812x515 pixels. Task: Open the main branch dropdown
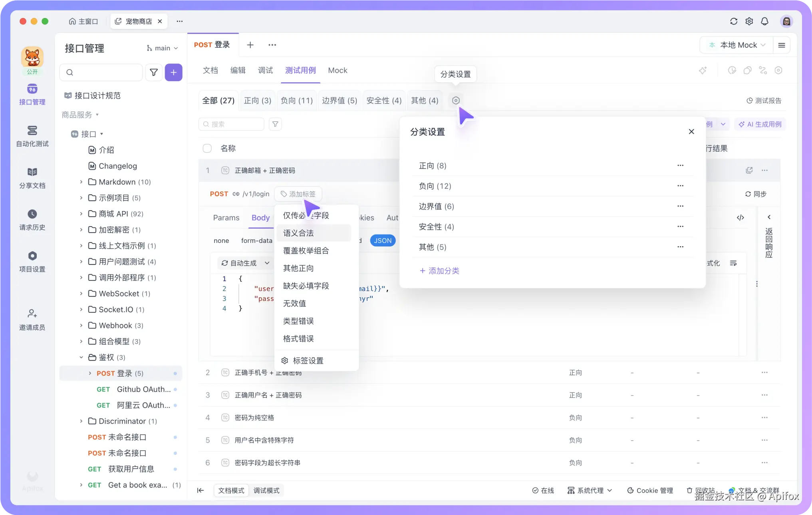[x=161, y=48]
